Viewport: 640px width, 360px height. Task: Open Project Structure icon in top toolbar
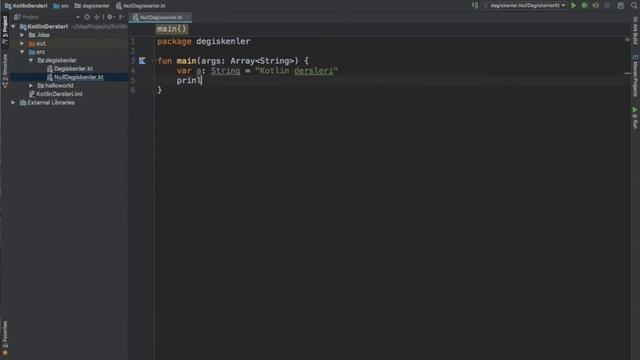click(620, 6)
